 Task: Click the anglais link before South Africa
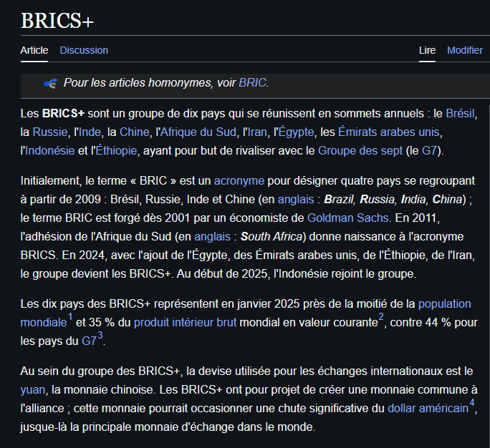tap(212, 237)
